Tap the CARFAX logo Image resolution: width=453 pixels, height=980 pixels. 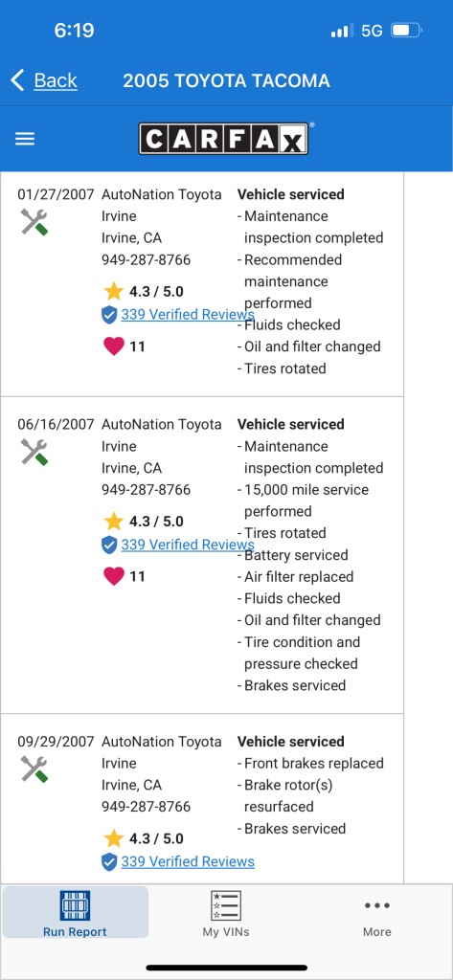pos(223,138)
